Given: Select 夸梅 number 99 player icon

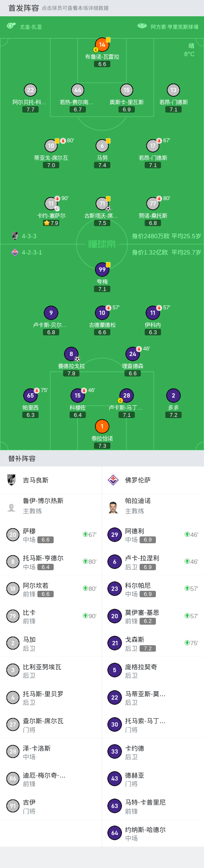Looking at the screenshot, I should (x=102, y=269).
